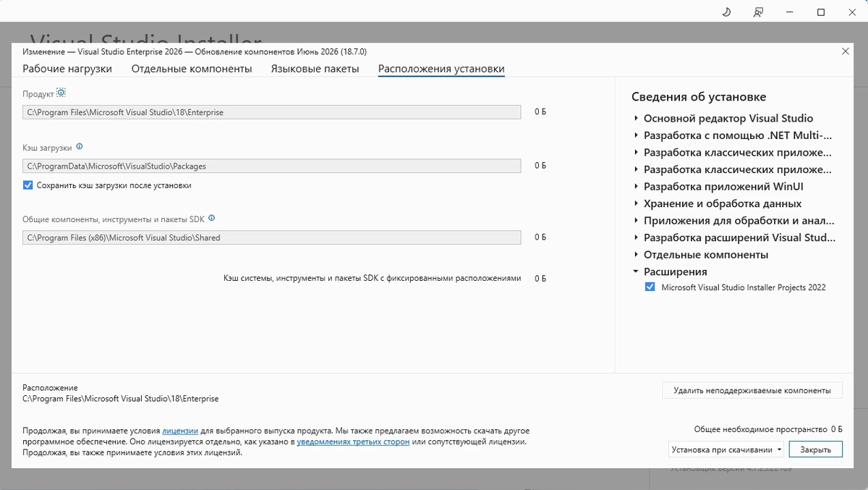Click the Кэш загрузки path field
This screenshot has width=868, height=490.
point(272,166)
